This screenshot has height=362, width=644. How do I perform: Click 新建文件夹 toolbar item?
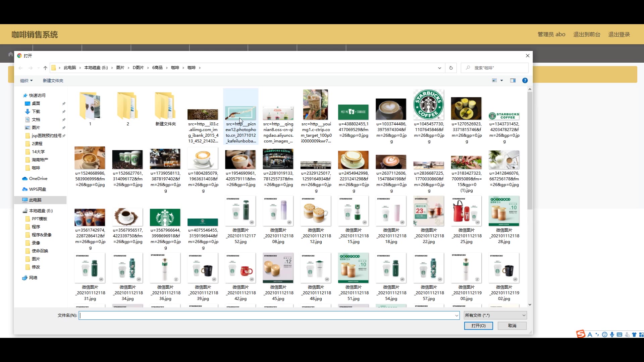click(x=53, y=80)
